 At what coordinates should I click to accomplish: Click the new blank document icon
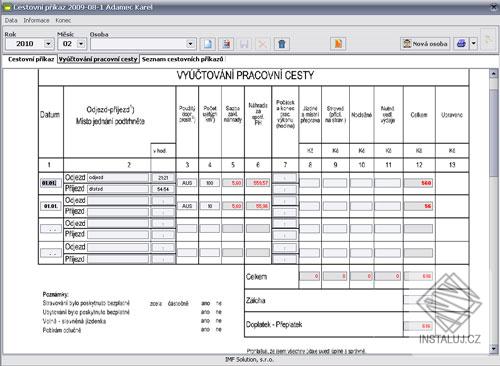click(x=208, y=44)
